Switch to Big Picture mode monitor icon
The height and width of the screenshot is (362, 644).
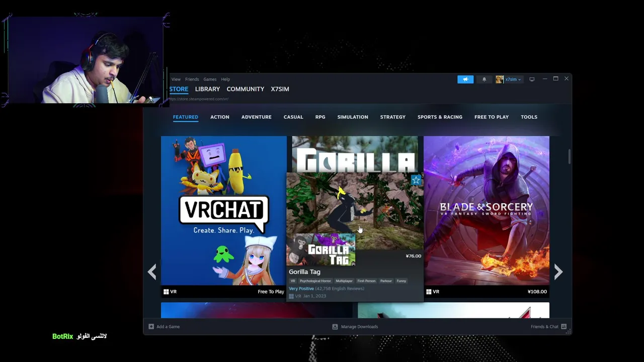tap(532, 79)
